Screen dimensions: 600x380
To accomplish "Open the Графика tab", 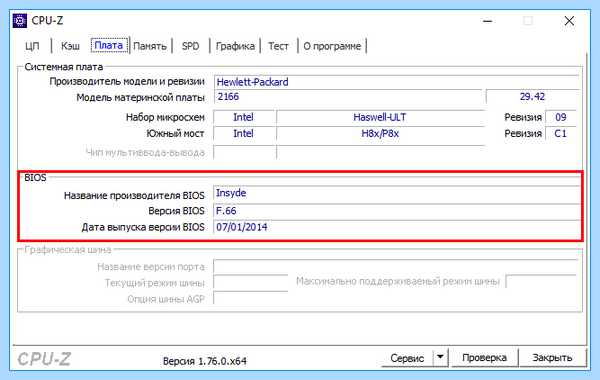I will tap(235, 46).
